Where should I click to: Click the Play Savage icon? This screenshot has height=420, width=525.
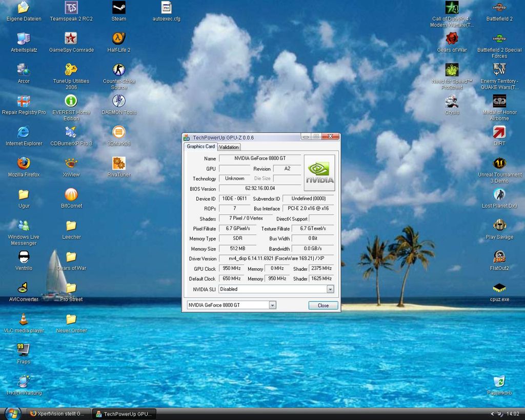pos(499,226)
